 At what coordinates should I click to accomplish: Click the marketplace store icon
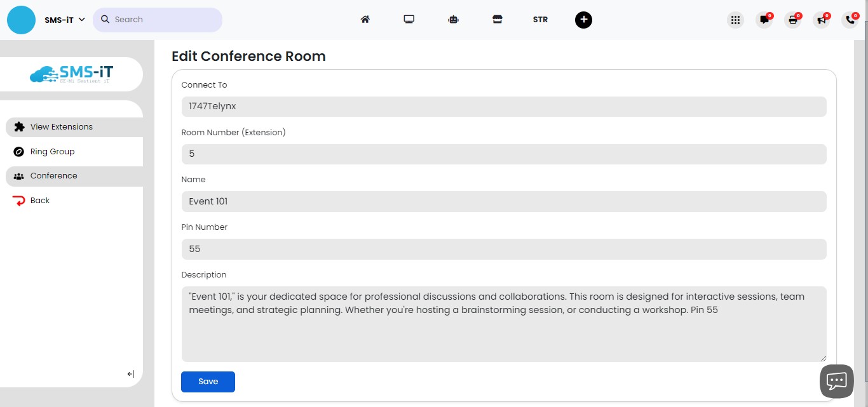pos(498,20)
